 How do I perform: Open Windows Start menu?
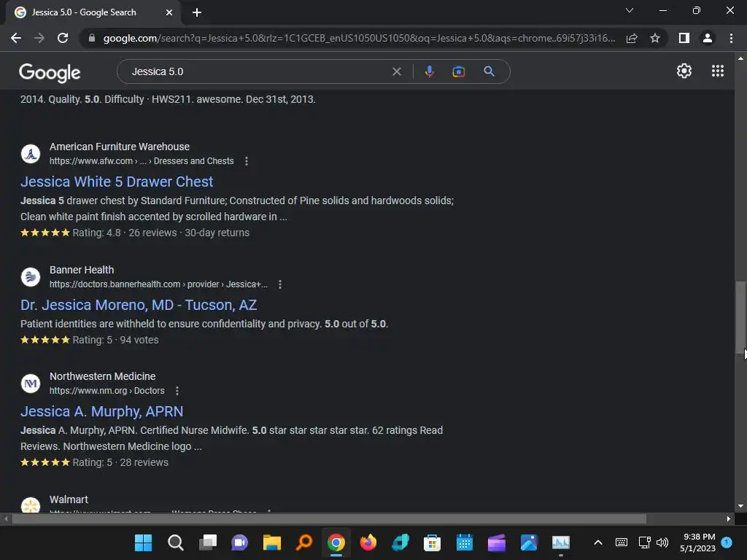pyautogui.click(x=143, y=542)
